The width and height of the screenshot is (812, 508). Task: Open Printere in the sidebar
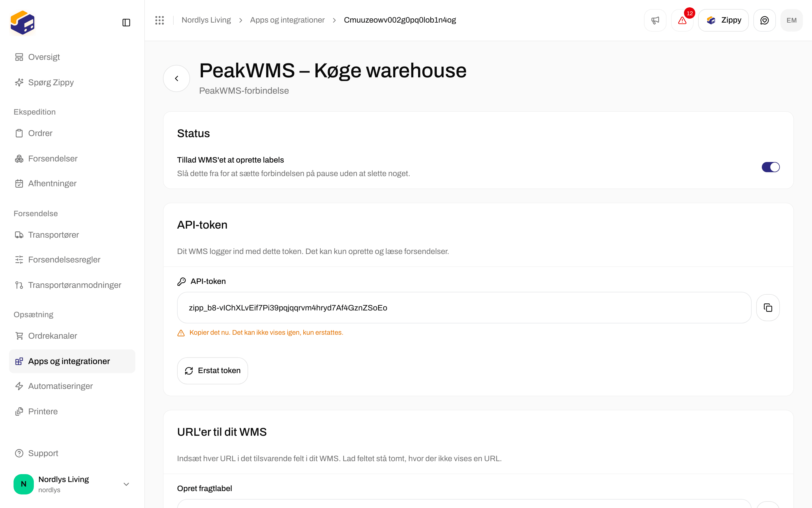72,411
